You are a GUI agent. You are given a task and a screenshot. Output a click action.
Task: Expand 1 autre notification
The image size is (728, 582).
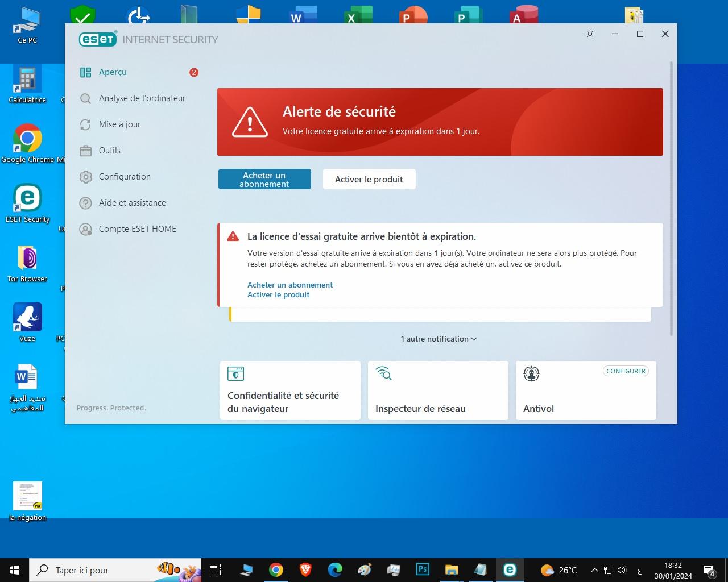tap(439, 339)
